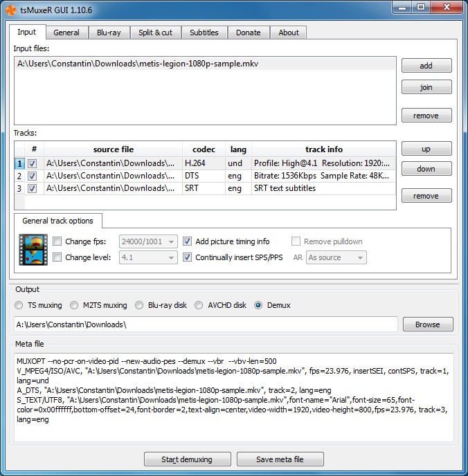Browse for output folder

[x=428, y=324]
